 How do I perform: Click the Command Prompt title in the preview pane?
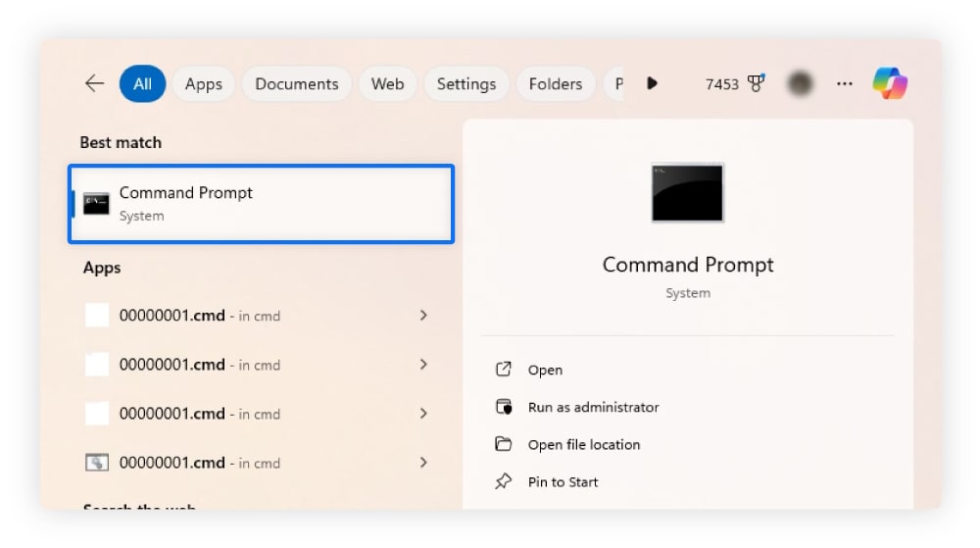688,265
